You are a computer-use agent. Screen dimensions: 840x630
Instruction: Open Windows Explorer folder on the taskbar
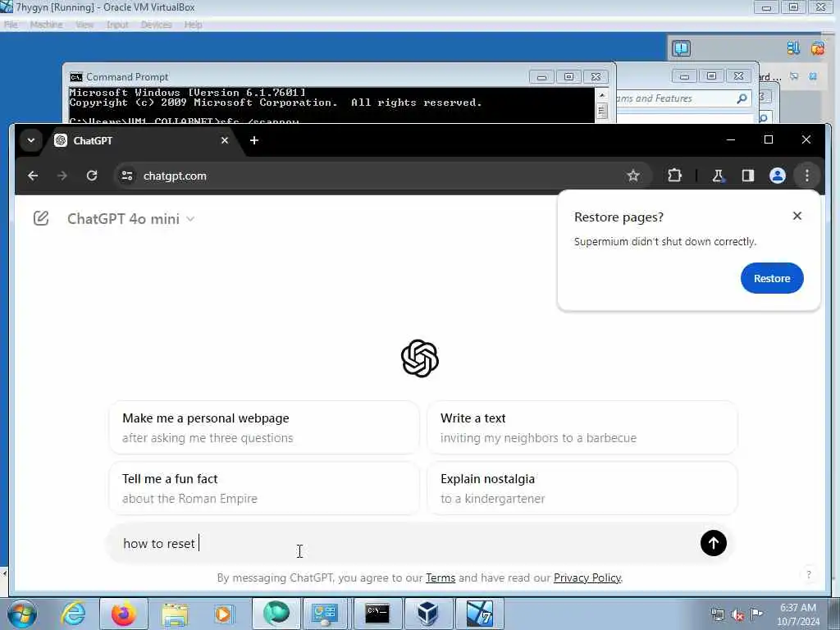[x=175, y=614]
